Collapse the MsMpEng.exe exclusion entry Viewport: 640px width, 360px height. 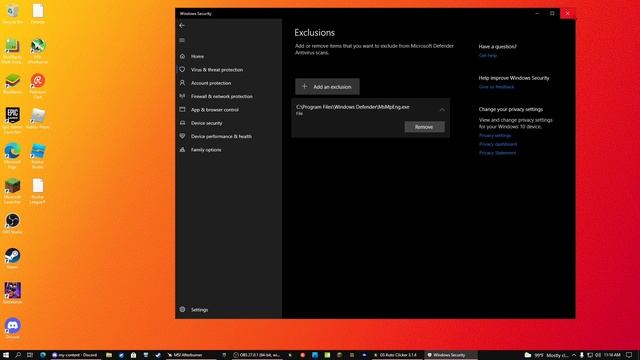[x=442, y=110]
